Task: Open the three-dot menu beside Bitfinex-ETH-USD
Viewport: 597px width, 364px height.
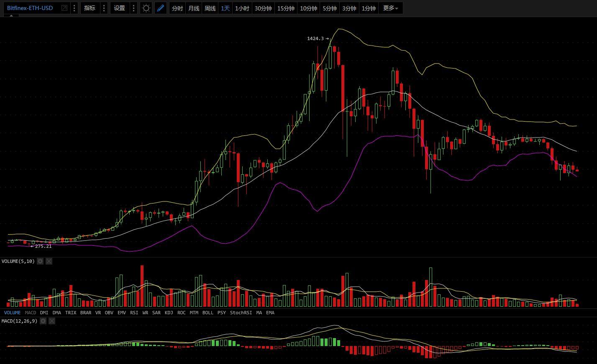Action: 74,8
